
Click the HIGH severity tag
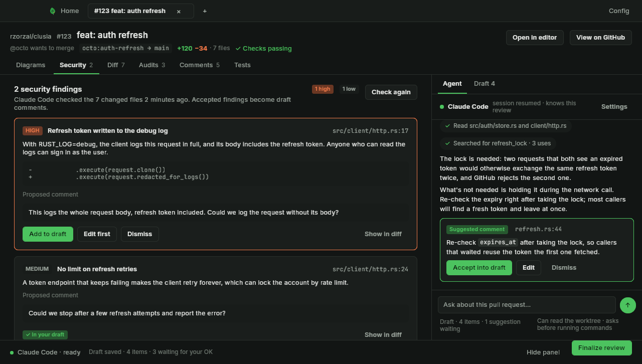coord(33,131)
